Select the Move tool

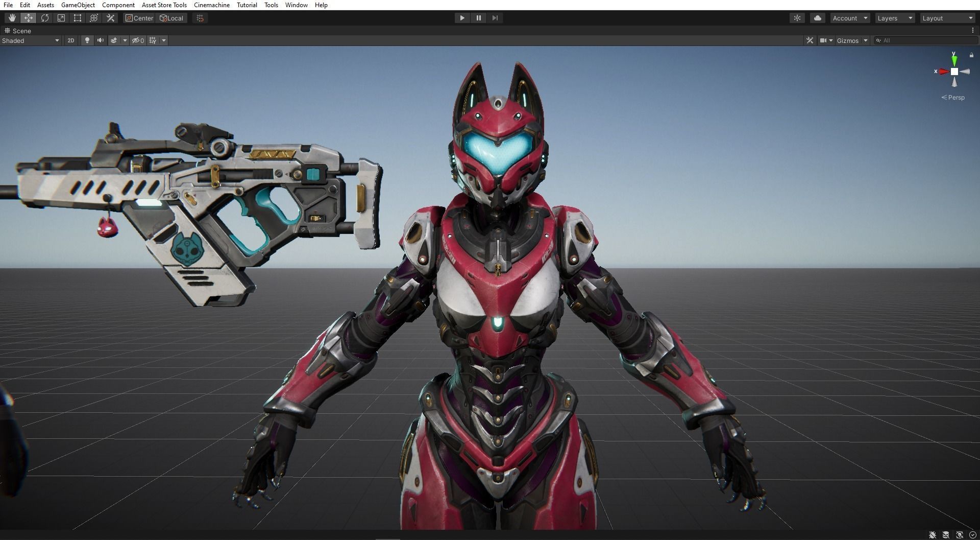[28, 18]
